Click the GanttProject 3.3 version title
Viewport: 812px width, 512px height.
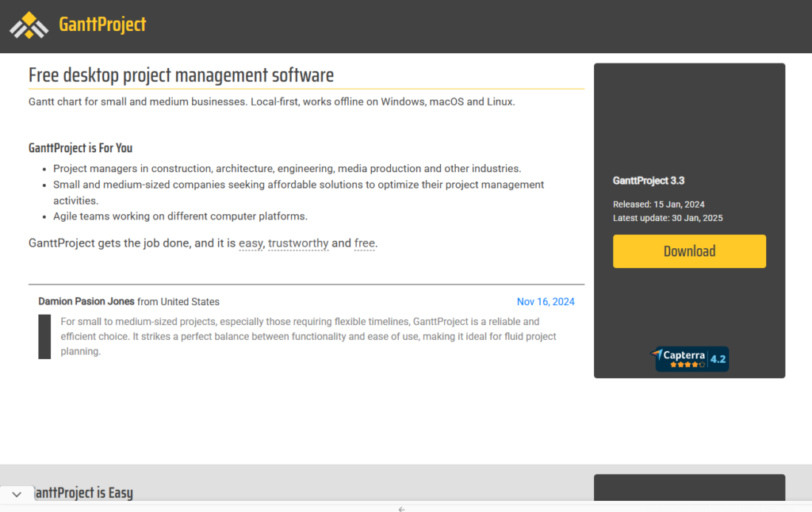pos(649,181)
